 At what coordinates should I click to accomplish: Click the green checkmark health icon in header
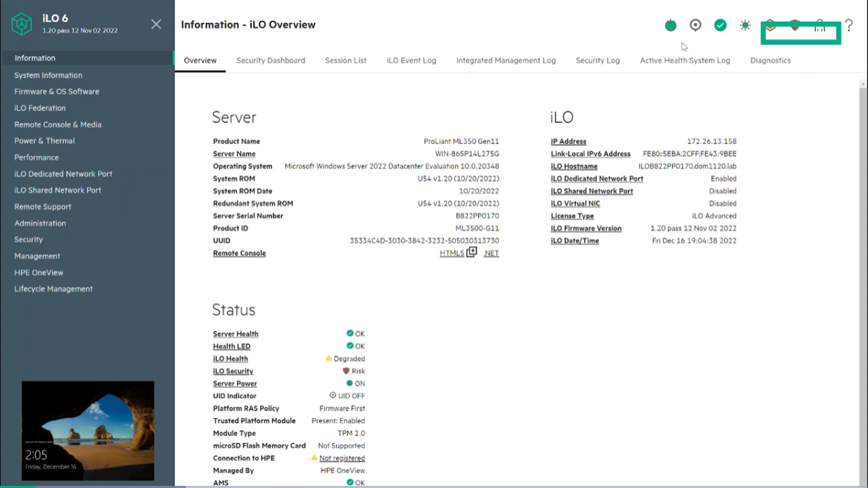pos(720,25)
